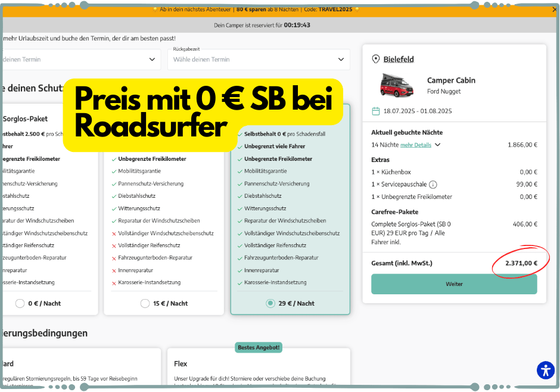This screenshot has height=392, width=560.
Task: Click red X beside Vollständiger Reifenschutz
Action: 114,246
